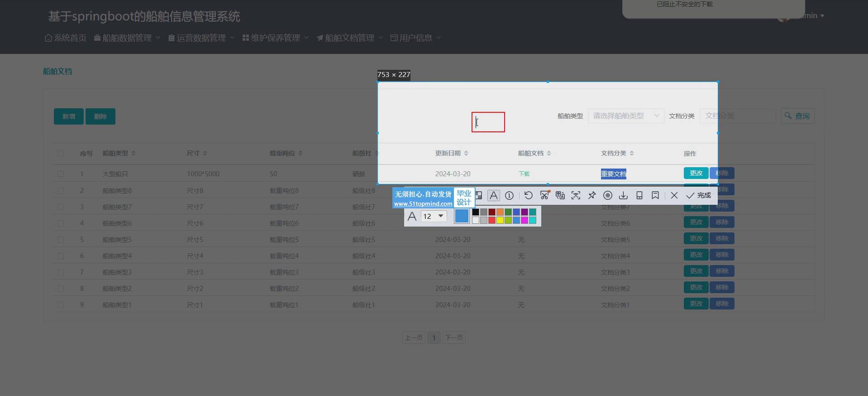
Task: Click the 新增 button
Action: coord(69,116)
